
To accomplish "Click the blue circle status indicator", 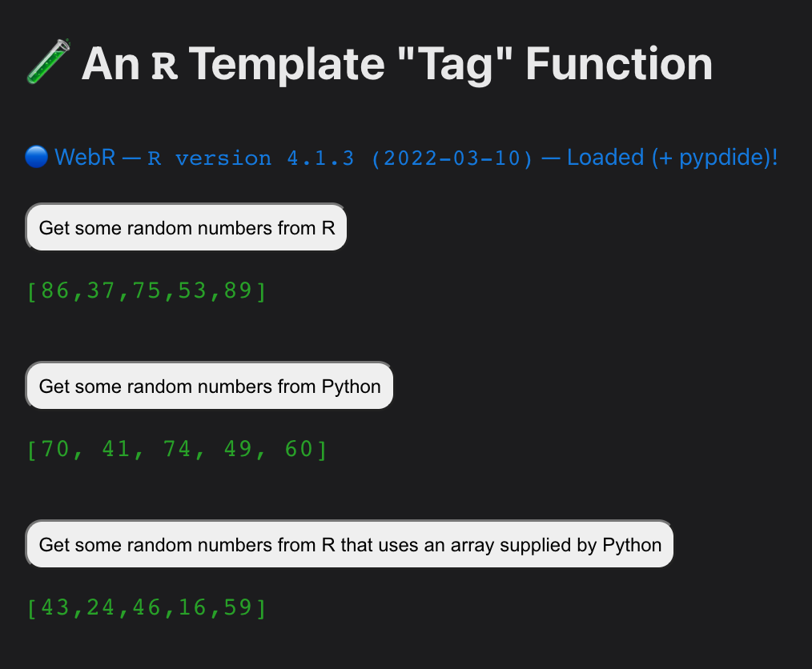I will 37,157.
